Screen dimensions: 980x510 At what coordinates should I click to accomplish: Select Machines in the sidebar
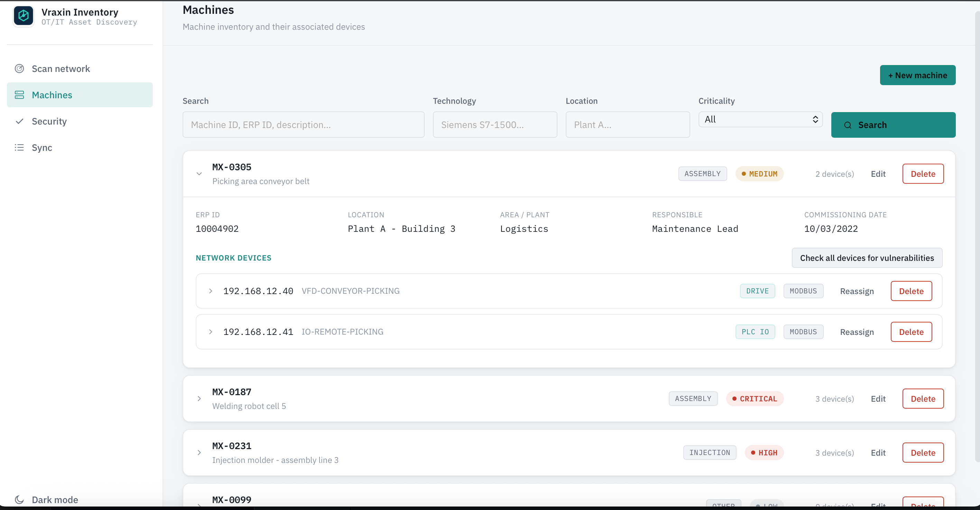pos(80,95)
